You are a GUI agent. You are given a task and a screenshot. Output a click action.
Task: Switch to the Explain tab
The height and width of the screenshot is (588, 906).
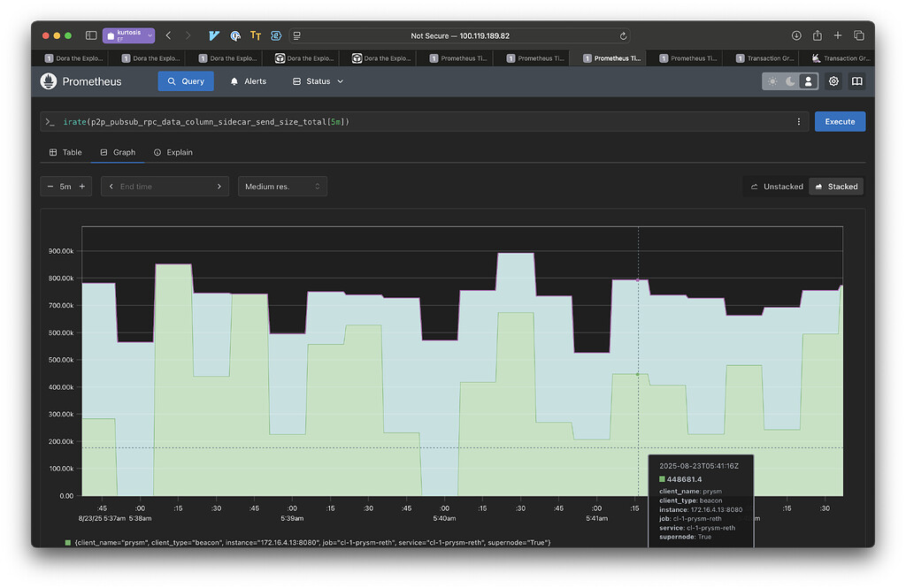[173, 152]
